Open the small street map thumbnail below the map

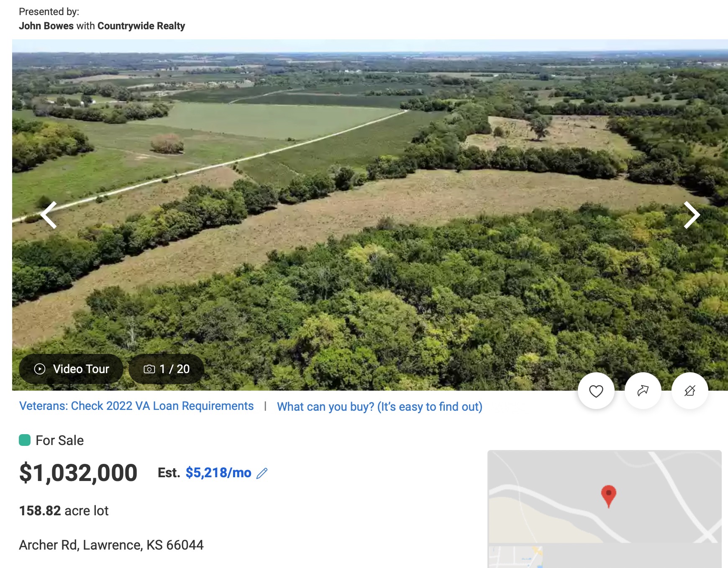516,557
